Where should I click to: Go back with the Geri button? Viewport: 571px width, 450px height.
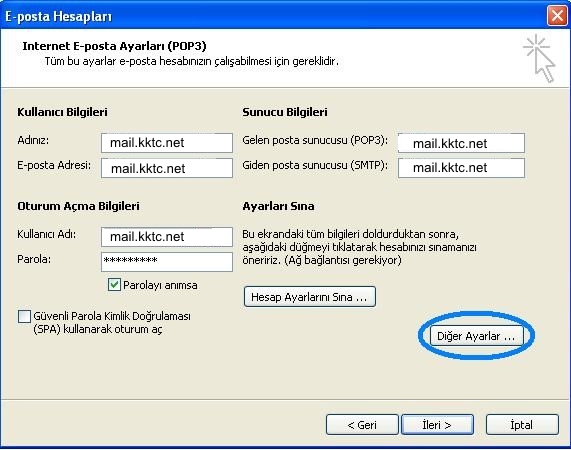click(362, 425)
